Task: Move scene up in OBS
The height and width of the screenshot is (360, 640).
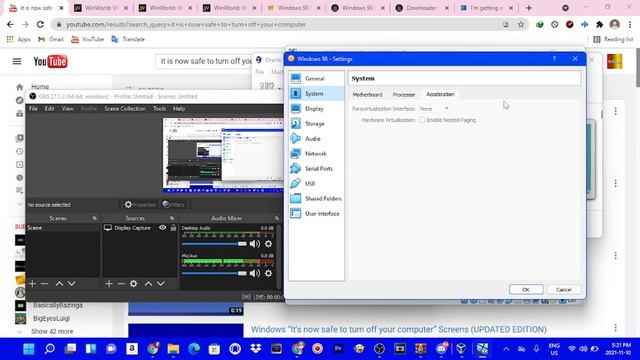Action: [x=59, y=283]
